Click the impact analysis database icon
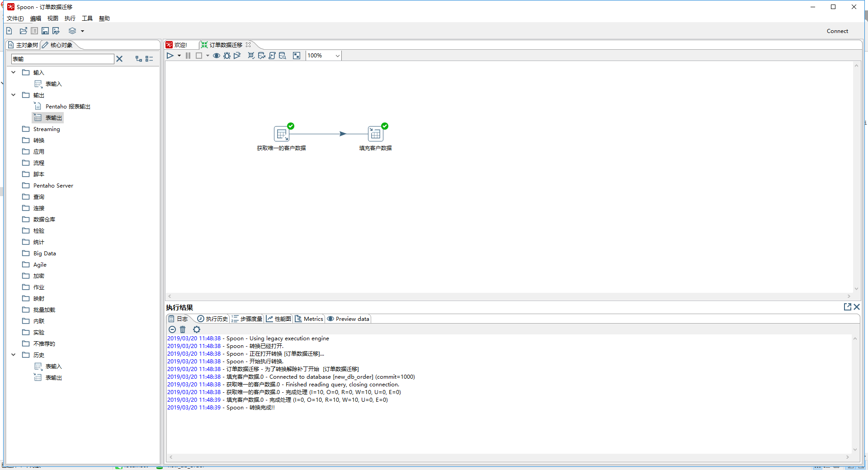Viewport: 868px width, 470px height. pyautogui.click(x=261, y=56)
